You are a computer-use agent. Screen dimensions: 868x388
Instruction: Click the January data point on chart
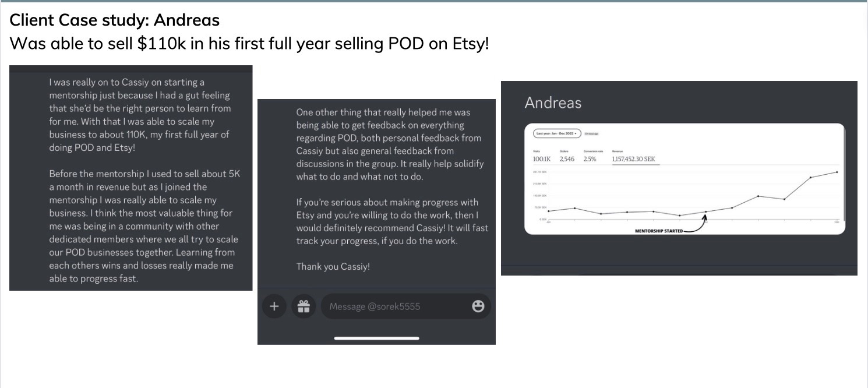point(548,211)
